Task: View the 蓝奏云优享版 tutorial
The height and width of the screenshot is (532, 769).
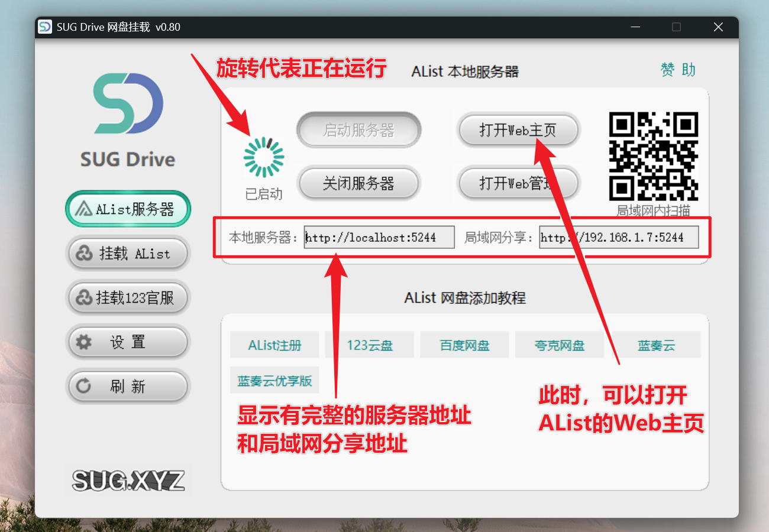Action: (274, 381)
